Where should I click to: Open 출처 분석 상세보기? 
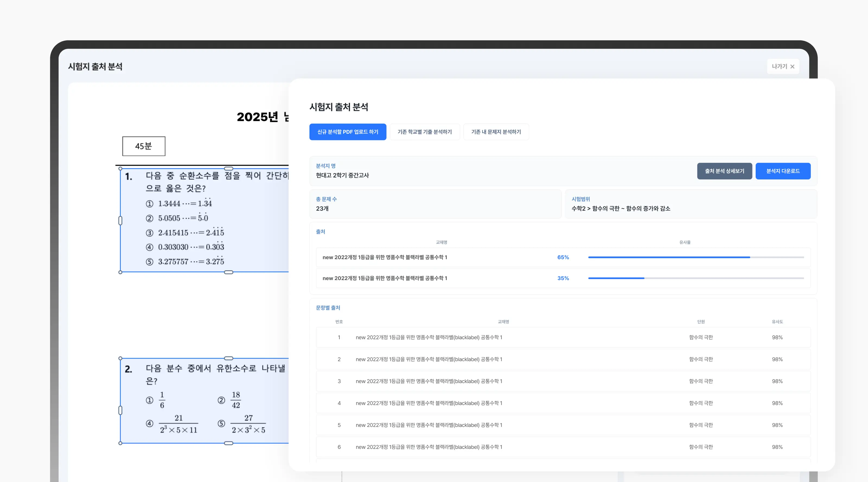coord(725,171)
